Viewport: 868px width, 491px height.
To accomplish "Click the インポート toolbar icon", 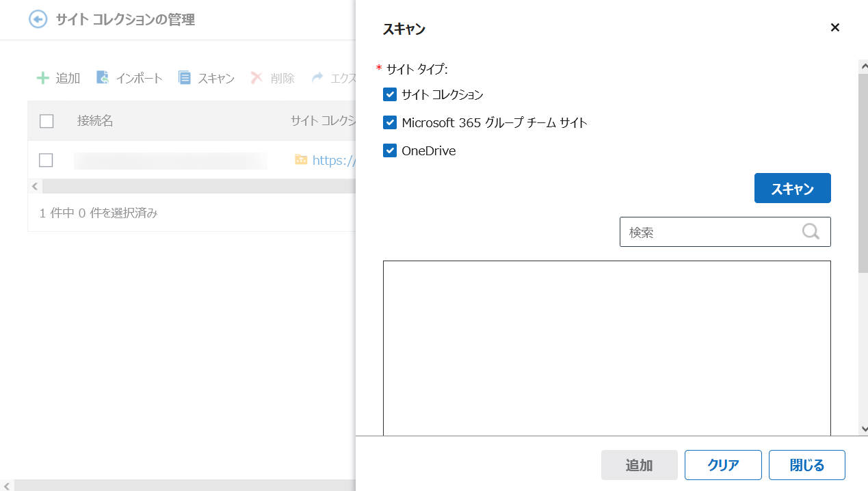I will [103, 77].
